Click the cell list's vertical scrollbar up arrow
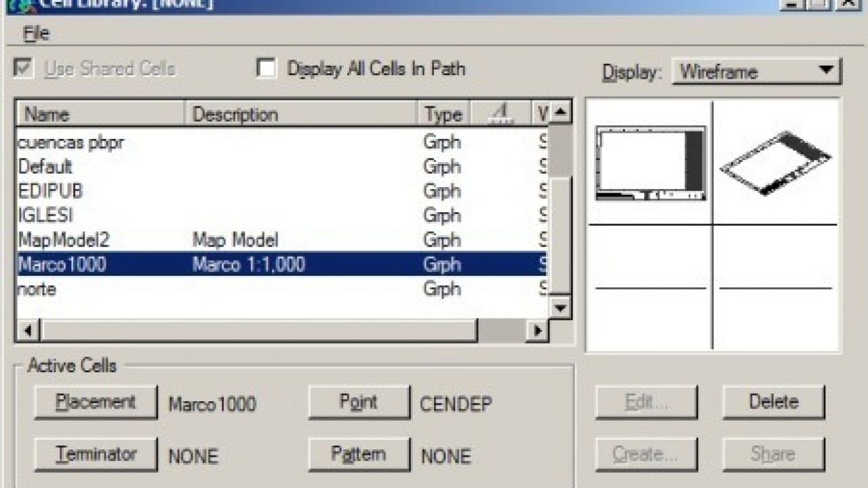 click(x=560, y=113)
